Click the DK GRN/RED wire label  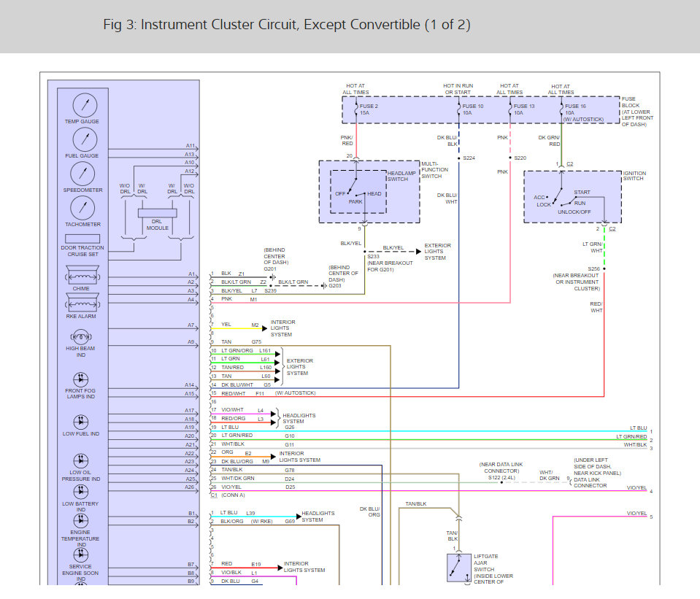pyautogui.click(x=549, y=141)
